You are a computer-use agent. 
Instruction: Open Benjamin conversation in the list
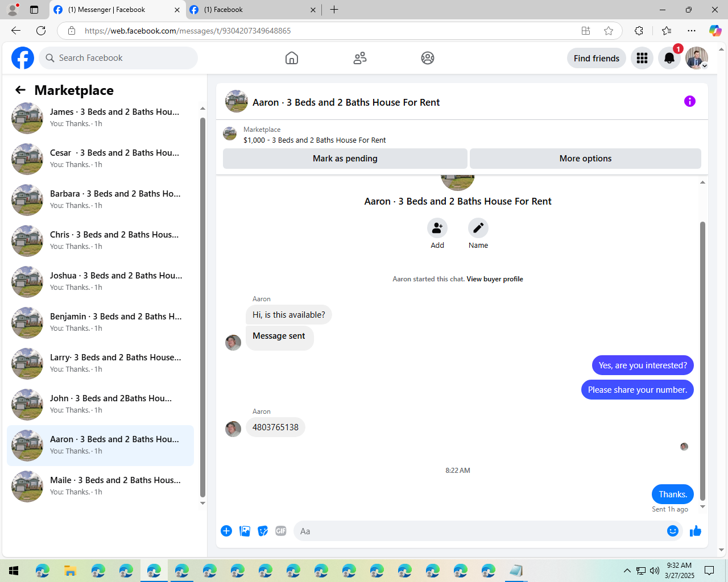(x=100, y=322)
